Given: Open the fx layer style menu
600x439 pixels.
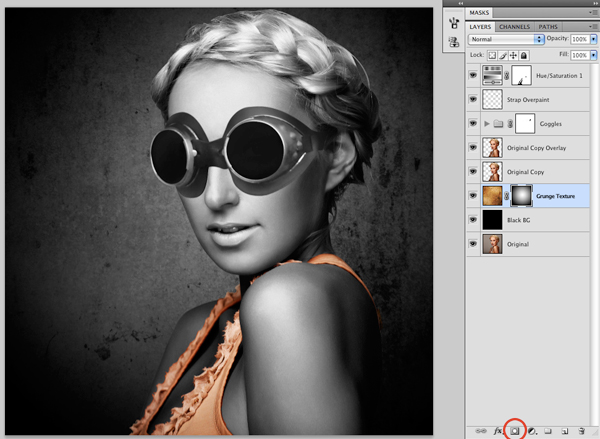Looking at the screenshot, I should [x=498, y=431].
